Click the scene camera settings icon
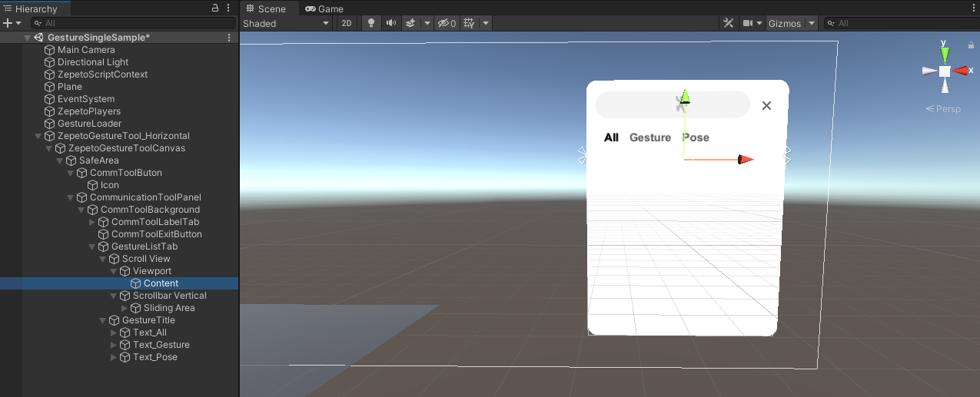980x397 pixels. click(748, 23)
